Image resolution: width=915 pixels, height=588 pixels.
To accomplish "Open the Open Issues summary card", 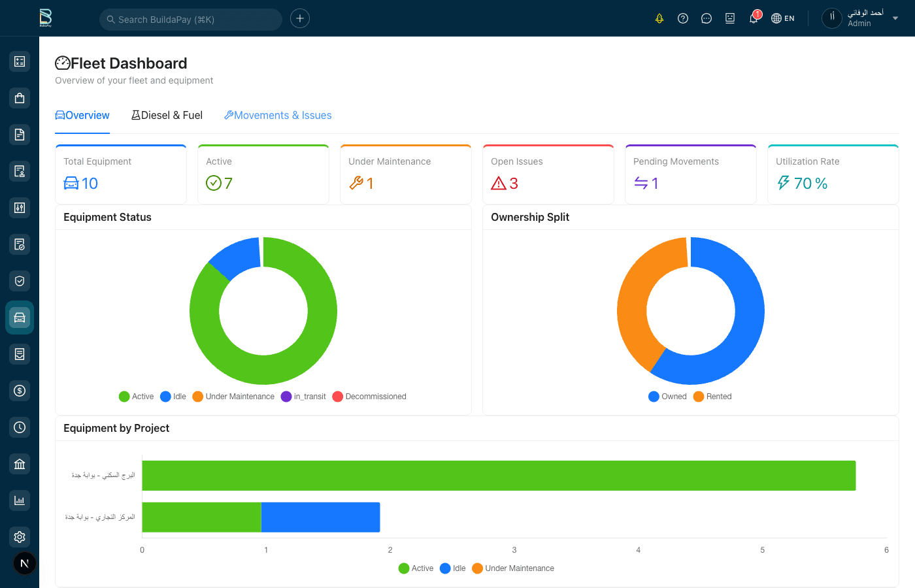I will click(548, 173).
